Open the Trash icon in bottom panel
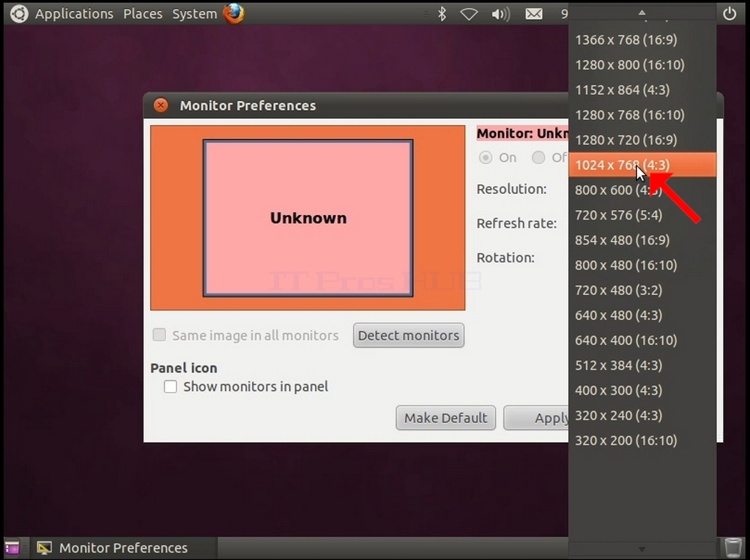 [x=732, y=548]
